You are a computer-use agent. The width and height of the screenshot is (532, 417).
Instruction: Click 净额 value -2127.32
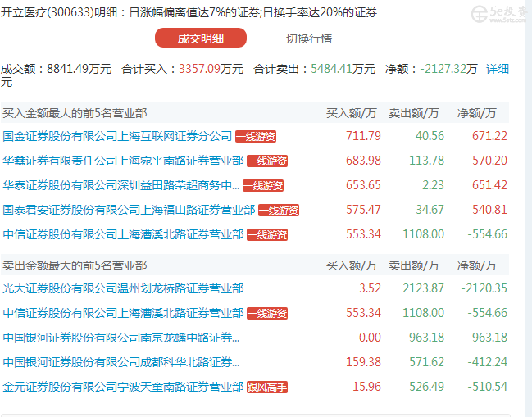pyautogui.click(x=443, y=69)
